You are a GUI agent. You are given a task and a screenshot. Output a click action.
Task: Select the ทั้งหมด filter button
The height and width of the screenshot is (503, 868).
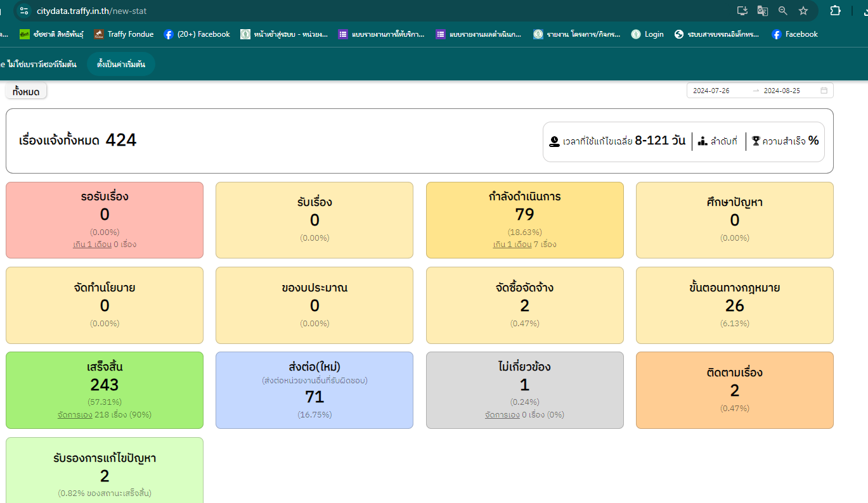tap(26, 92)
